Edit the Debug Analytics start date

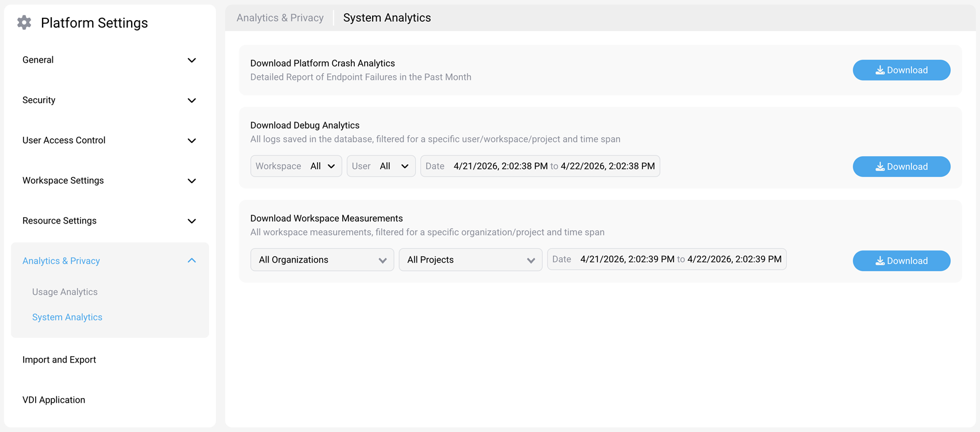500,166
